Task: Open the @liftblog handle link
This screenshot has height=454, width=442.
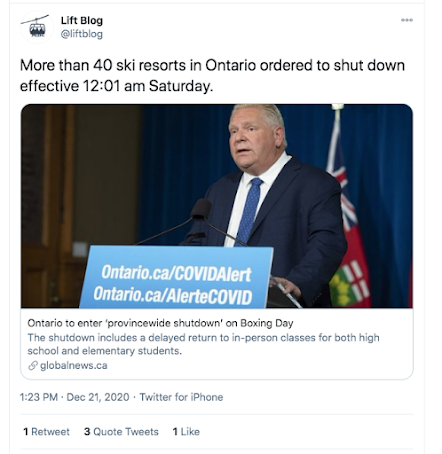Action: [82, 34]
